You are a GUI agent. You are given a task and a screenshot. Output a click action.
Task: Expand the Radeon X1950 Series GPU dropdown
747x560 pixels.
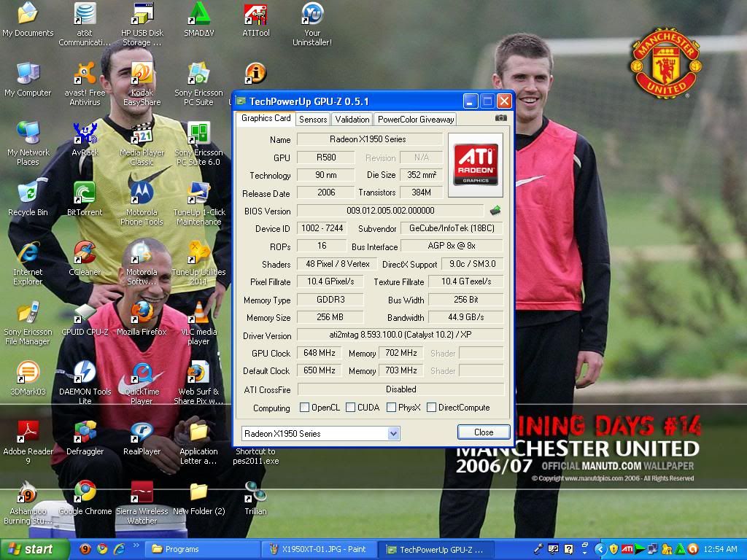pyautogui.click(x=393, y=433)
